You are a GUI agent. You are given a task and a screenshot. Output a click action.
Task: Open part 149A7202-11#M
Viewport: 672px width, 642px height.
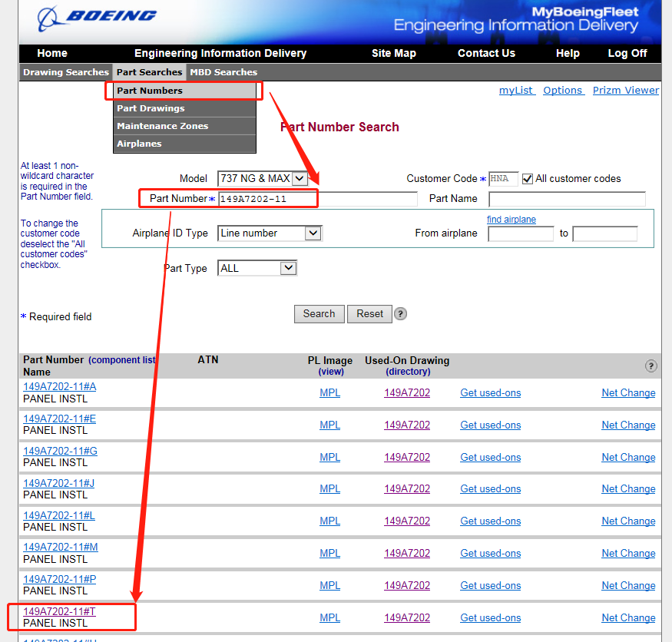[61, 548]
